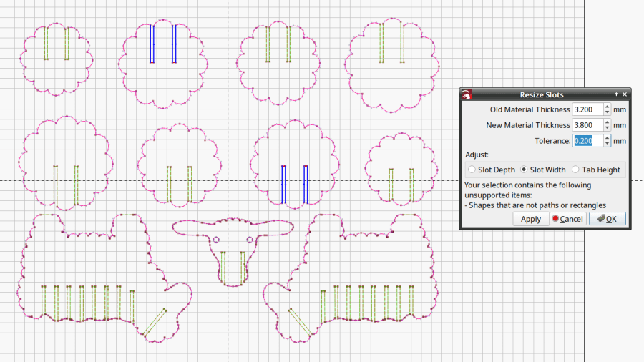
Task: Click the 'Resize Slots' title bar text
Action: tap(542, 95)
